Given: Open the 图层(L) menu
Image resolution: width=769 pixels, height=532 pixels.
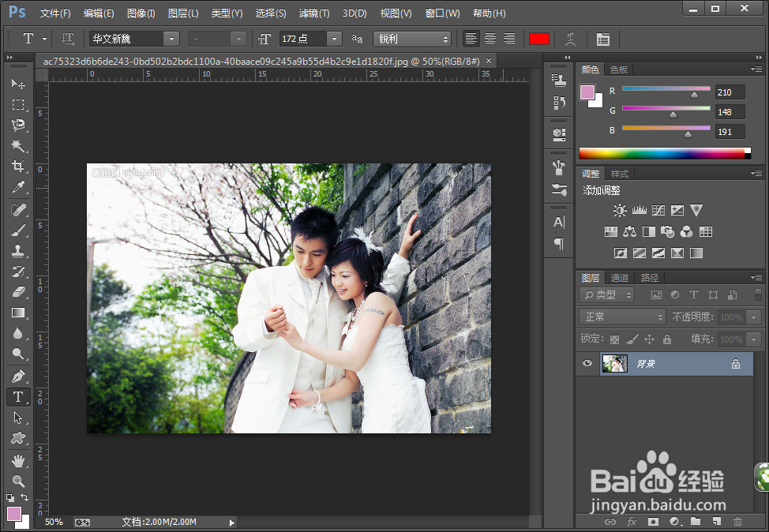Looking at the screenshot, I should tap(183, 13).
